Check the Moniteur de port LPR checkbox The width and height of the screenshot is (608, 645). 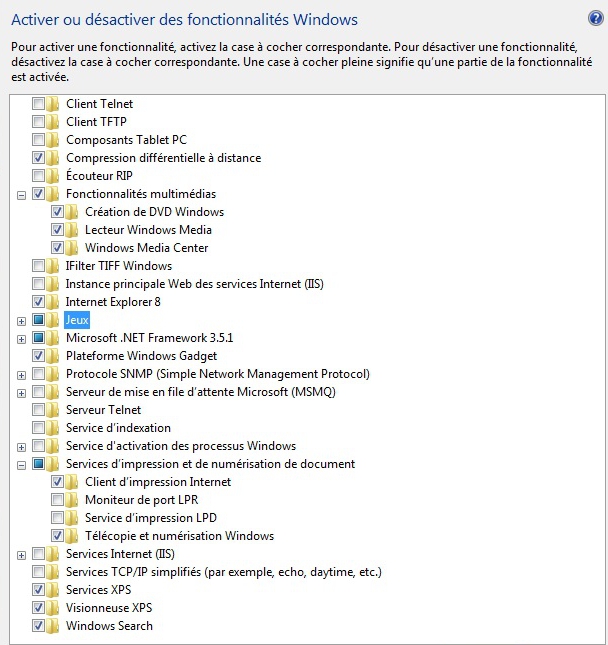[x=57, y=500]
